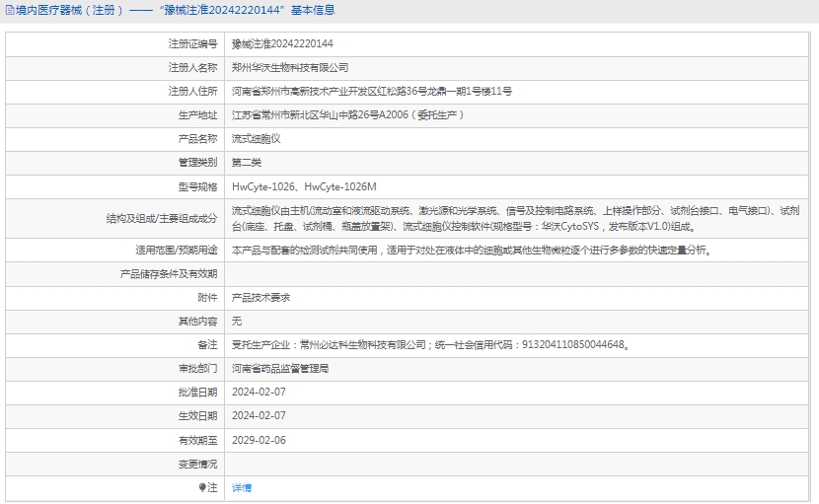This screenshot has width=819, height=504.
Task: Click the 变更情况 row label
Action: tap(197, 464)
